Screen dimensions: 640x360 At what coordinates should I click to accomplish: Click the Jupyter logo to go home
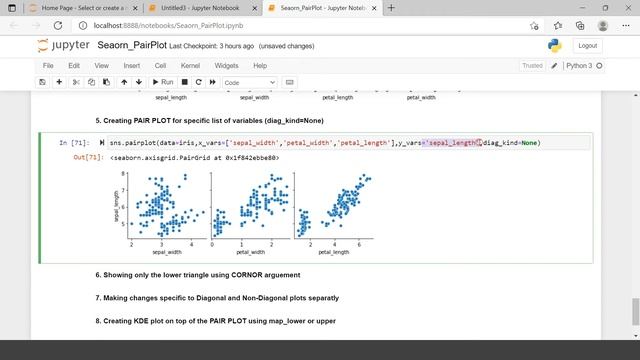coord(63,45)
